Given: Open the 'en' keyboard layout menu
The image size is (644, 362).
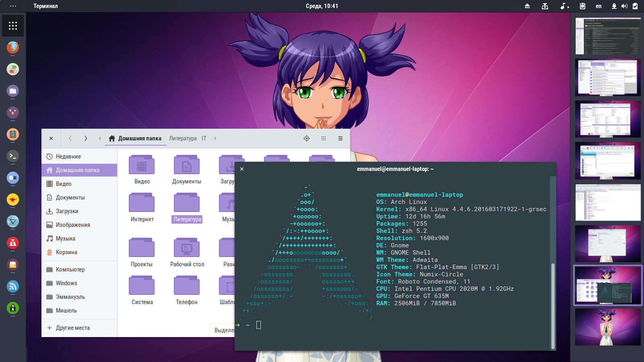Looking at the screenshot, I should click(x=599, y=6).
